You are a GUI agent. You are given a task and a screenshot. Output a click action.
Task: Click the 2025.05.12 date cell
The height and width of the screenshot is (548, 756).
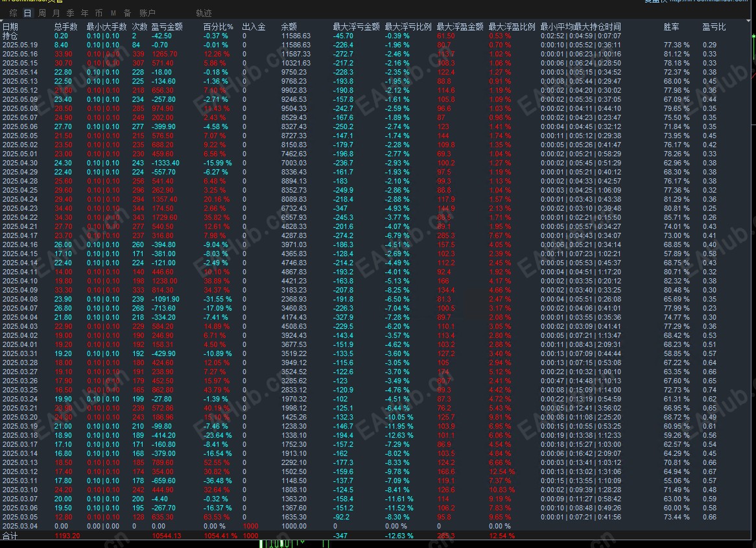pos(19,90)
